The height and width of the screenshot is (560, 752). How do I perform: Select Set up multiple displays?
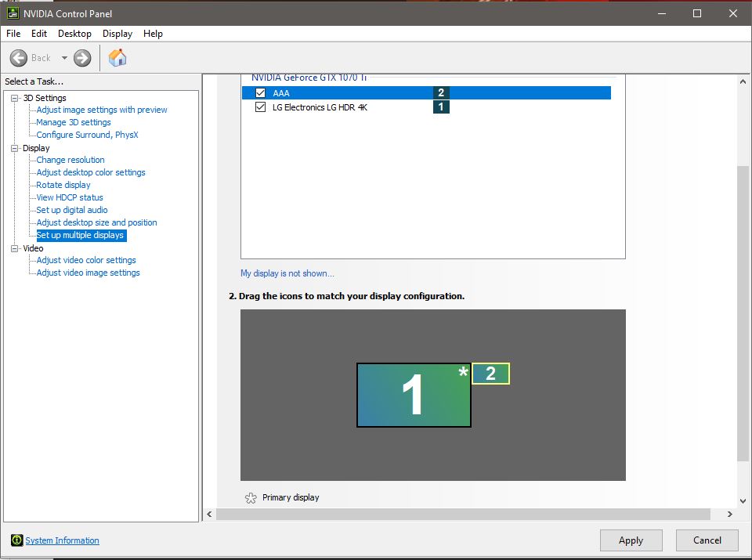pos(81,235)
